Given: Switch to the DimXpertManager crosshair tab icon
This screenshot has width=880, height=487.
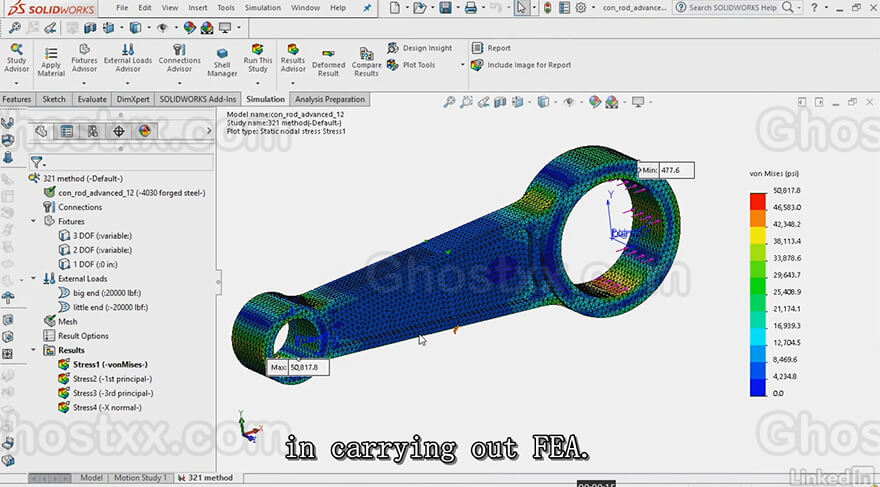Looking at the screenshot, I should click(x=118, y=131).
